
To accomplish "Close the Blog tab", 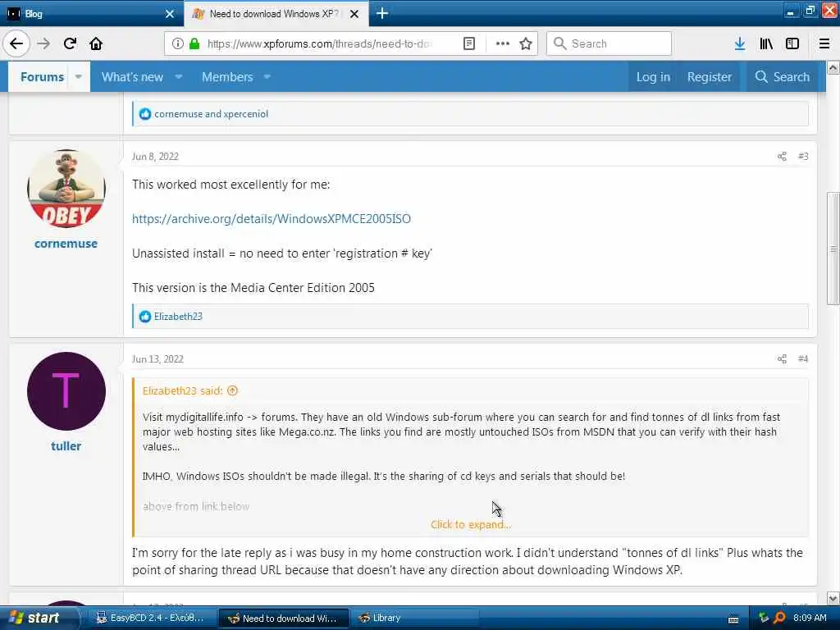I will point(170,14).
